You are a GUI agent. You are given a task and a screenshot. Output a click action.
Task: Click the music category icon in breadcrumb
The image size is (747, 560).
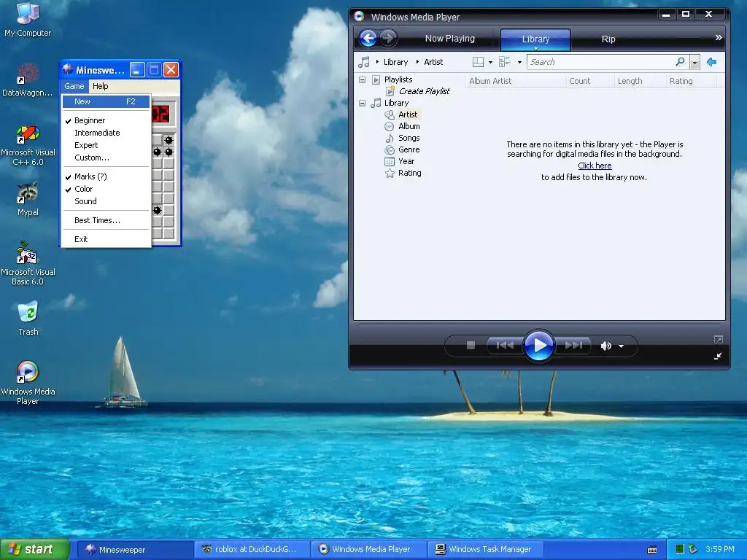pos(364,62)
